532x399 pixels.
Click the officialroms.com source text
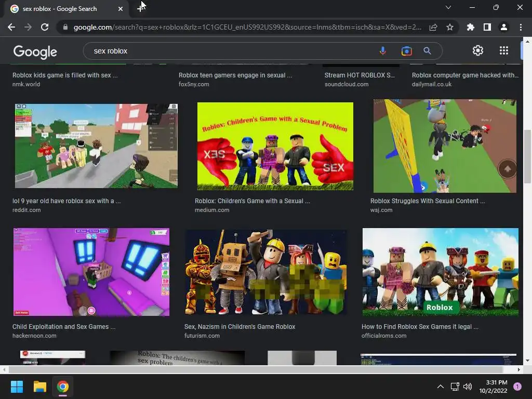[x=384, y=336]
